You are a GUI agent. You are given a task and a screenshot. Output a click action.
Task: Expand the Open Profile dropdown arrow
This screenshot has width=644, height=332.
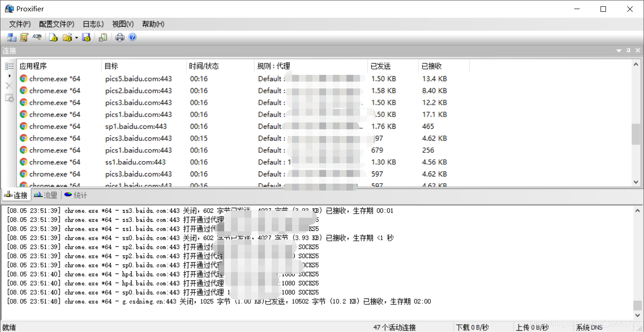point(77,38)
